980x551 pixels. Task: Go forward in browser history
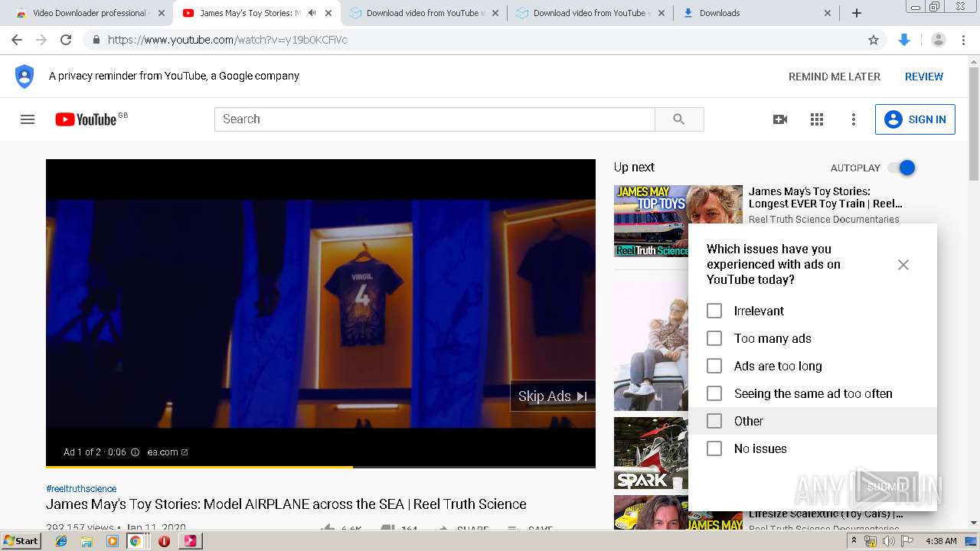coord(41,40)
